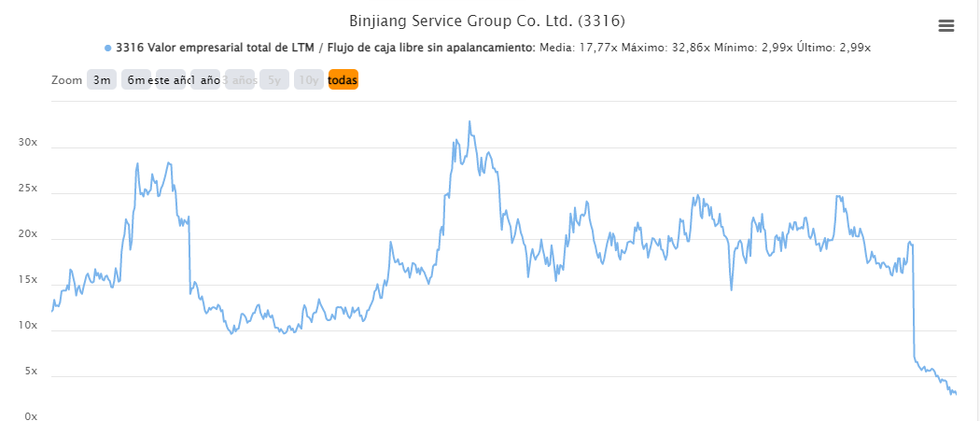Select the '3 años' zoom option
Viewport: 980px width, 421px height.
240,80
